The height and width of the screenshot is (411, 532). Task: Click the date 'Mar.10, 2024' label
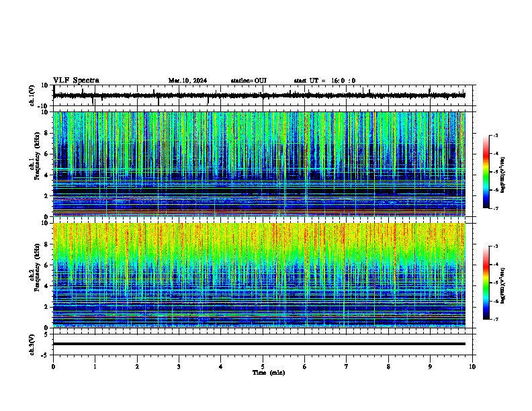coord(187,81)
